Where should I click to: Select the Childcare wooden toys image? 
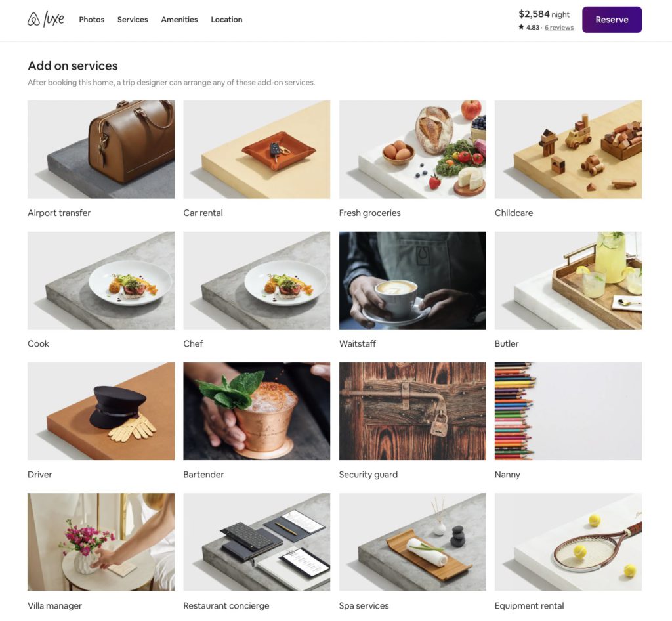pyautogui.click(x=568, y=150)
